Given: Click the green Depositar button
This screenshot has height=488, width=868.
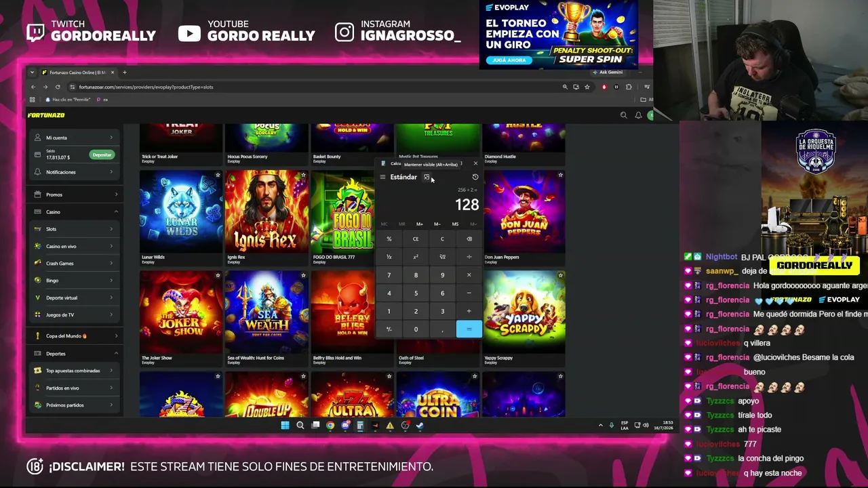Looking at the screenshot, I should (x=102, y=155).
